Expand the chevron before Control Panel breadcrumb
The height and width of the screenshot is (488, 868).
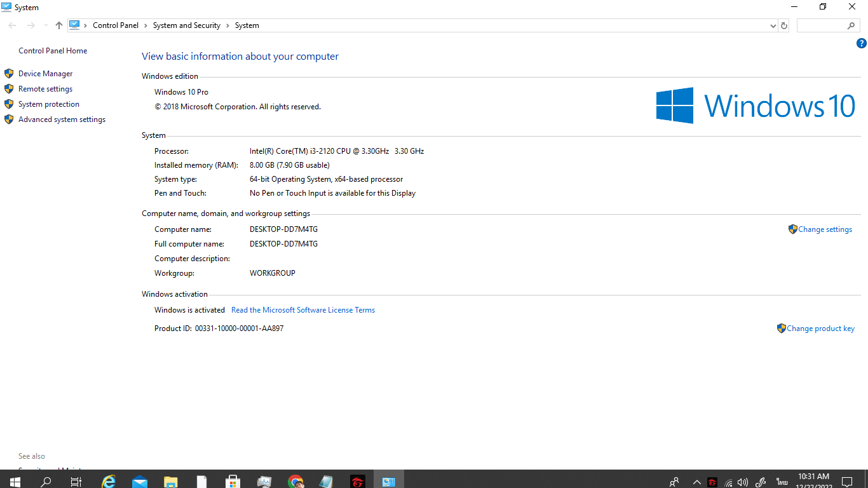(x=86, y=25)
